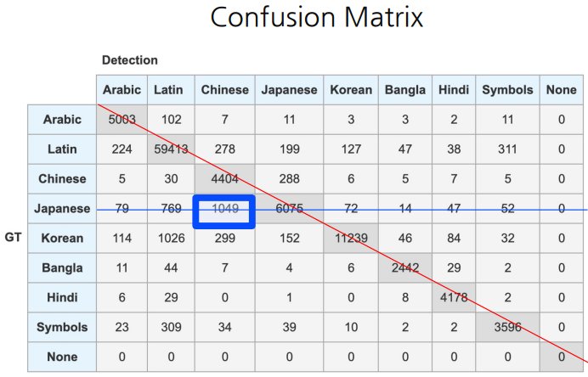588x377 pixels.
Task: Select the cell with value 102
Action: [171, 120]
